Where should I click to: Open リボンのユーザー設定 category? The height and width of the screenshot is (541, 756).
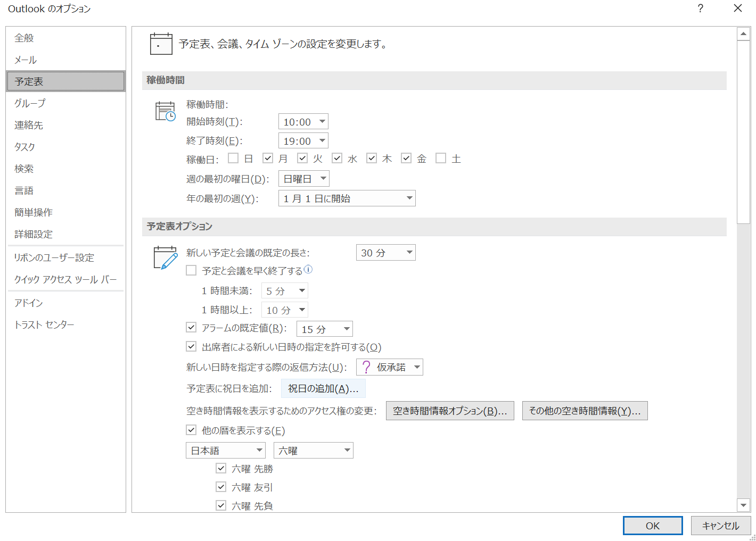tap(66, 257)
